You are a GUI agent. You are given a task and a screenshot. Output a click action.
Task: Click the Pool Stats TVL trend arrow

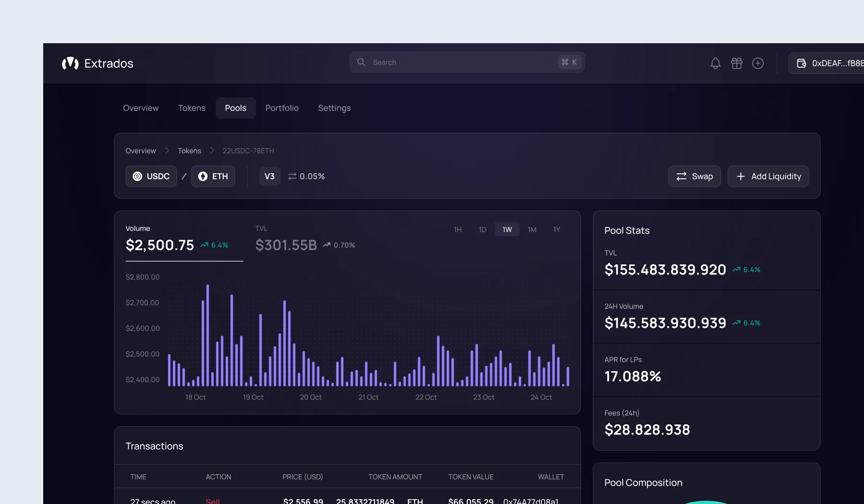736,270
